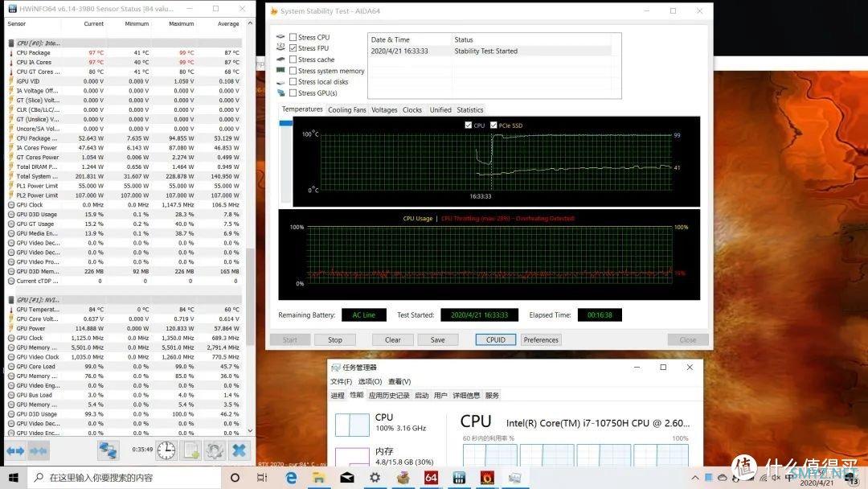868x489 pixels.
Task: Open HWiNFO sensor settings gear icon
Action: [x=215, y=450]
